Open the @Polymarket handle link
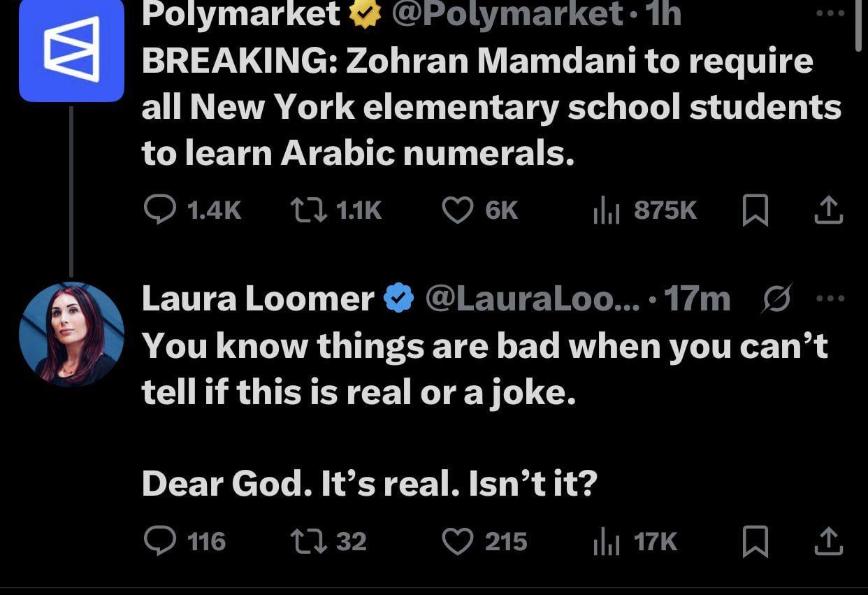Screen dimensions: 868x595 pyautogui.click(x=508, y=13)
